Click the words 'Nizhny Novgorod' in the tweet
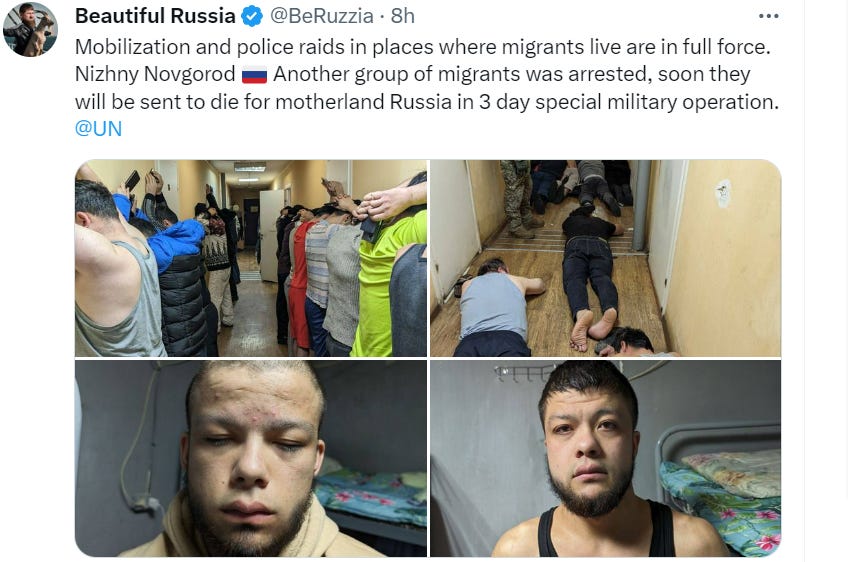 (x=155, y=74)
